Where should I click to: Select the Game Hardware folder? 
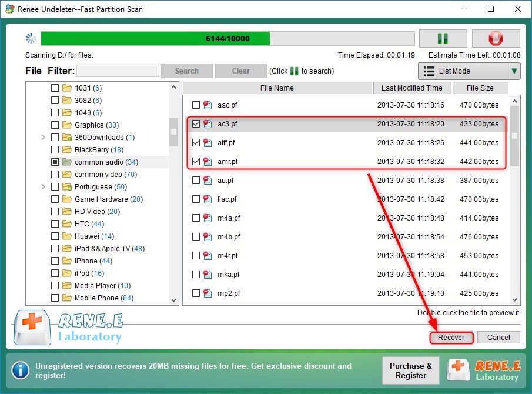click(109, 199)
